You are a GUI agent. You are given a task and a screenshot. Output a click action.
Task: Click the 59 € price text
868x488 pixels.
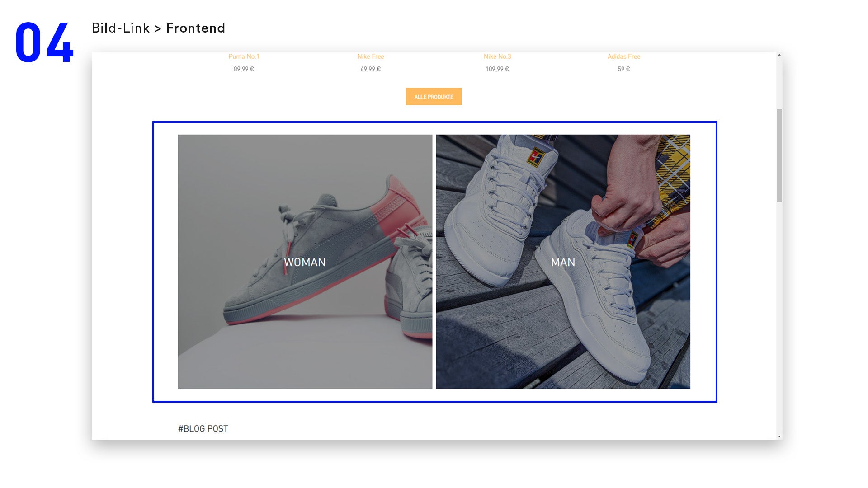pos(623,69)
